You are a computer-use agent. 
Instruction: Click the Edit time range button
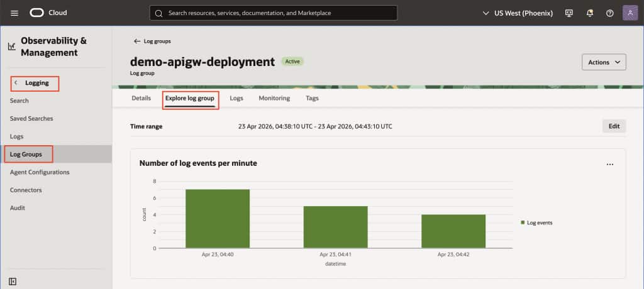point(614,126)
